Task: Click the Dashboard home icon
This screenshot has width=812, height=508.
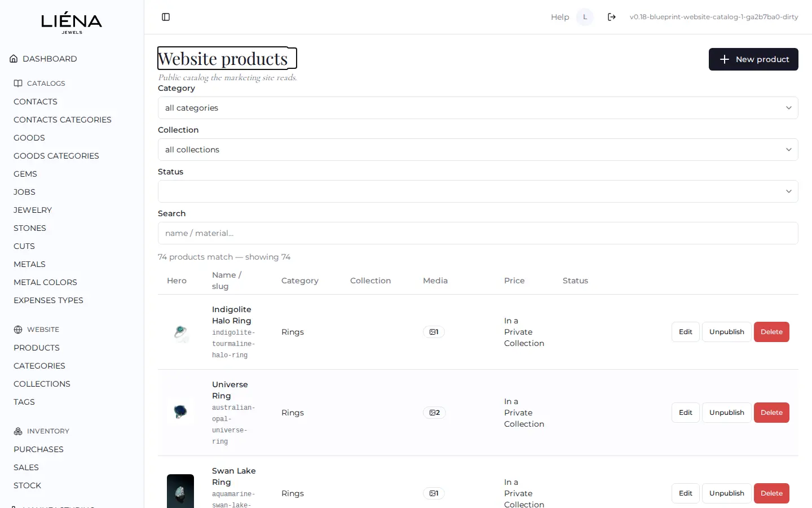Action: (14, 59)
